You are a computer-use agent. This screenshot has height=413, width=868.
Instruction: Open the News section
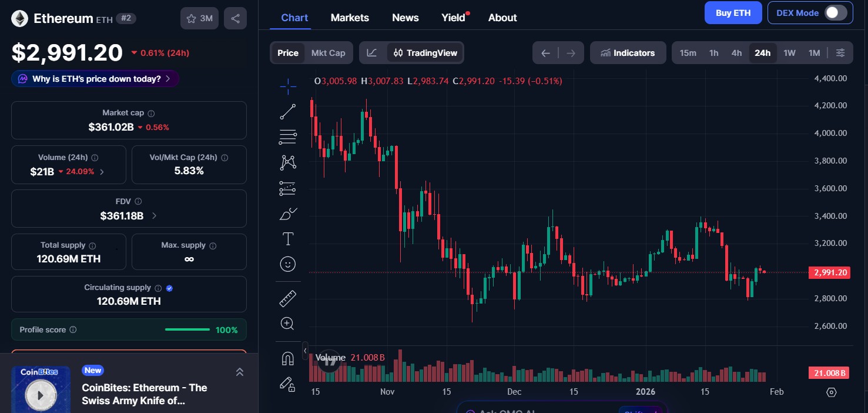pos(405,18)
